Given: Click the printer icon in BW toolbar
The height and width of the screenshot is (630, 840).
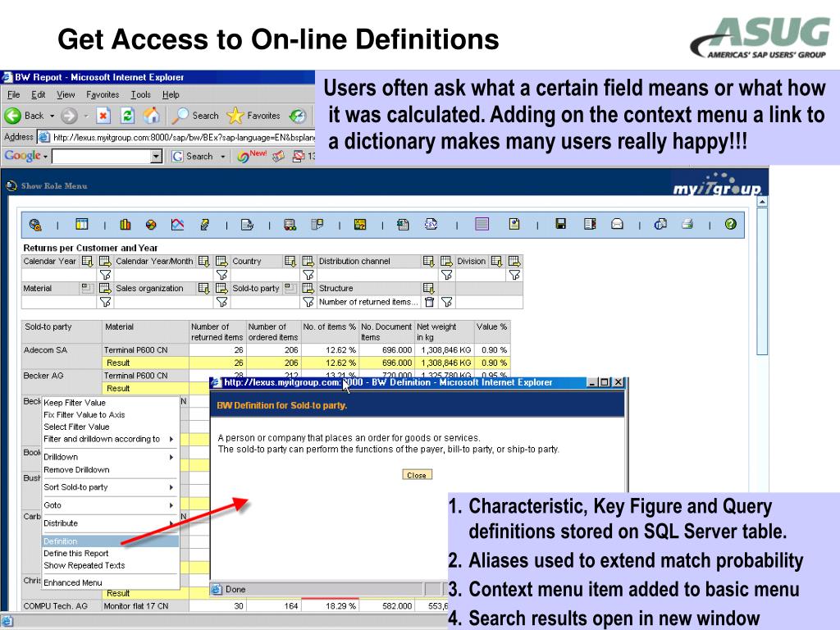Looking at the screenshot, I should point(687,224).
